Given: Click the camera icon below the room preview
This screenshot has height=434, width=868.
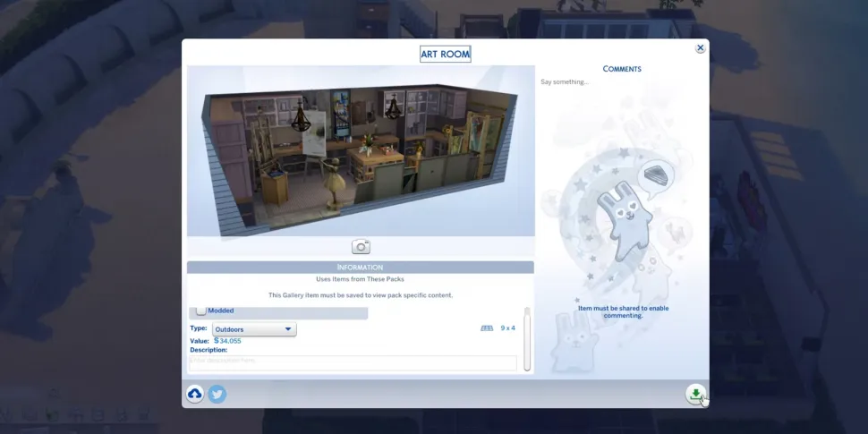Looking at the screenshot, I should [361, 247].
